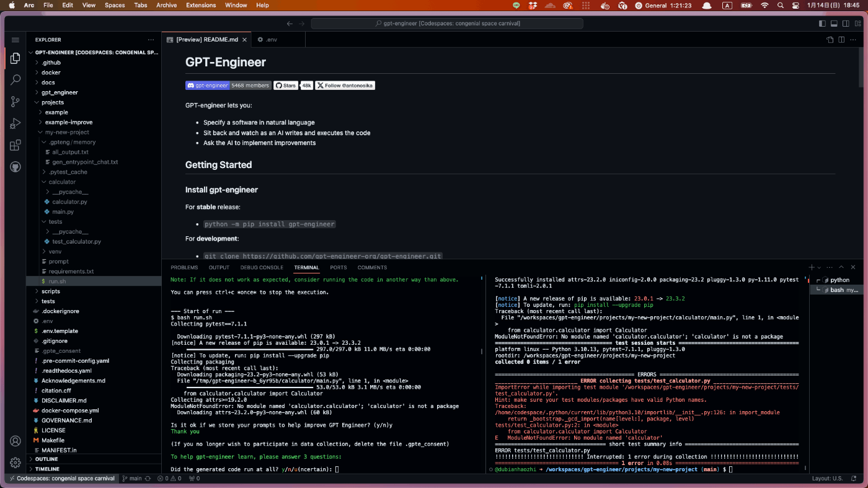This screenshot has width=868, height=488.
Task: Toggle the primary side bar visibility
Action: click(x=822, y=24)
